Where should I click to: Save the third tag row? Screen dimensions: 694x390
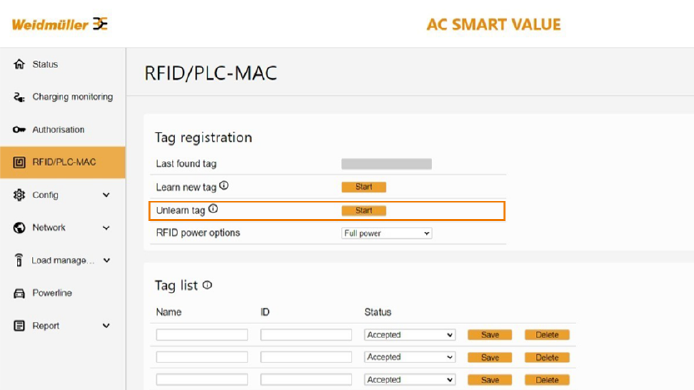[490, 380]
